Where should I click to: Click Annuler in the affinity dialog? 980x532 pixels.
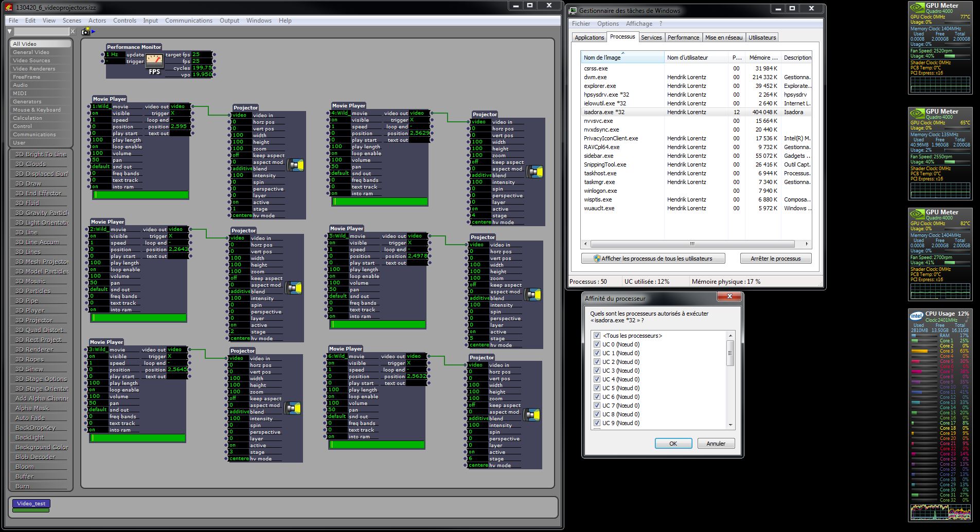click(716, 444)
